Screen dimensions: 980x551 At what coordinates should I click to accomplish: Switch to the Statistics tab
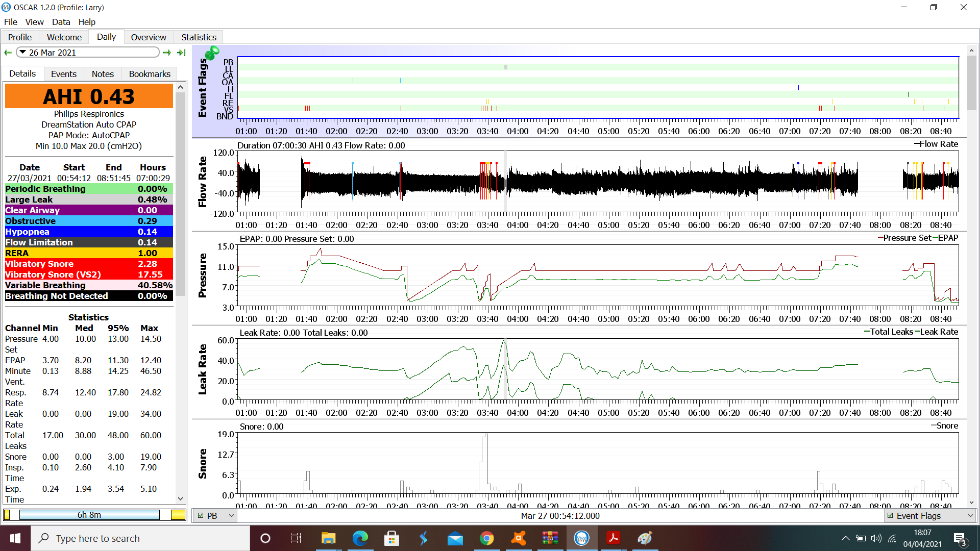(199, 37)
